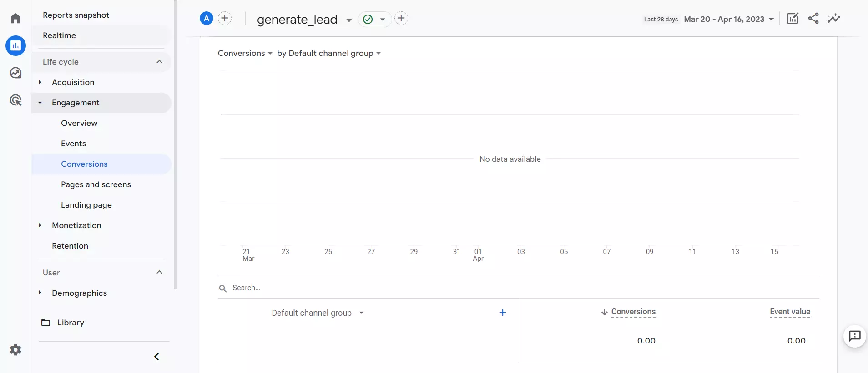Click the plus icon after the status check

[x=401, y=18]
